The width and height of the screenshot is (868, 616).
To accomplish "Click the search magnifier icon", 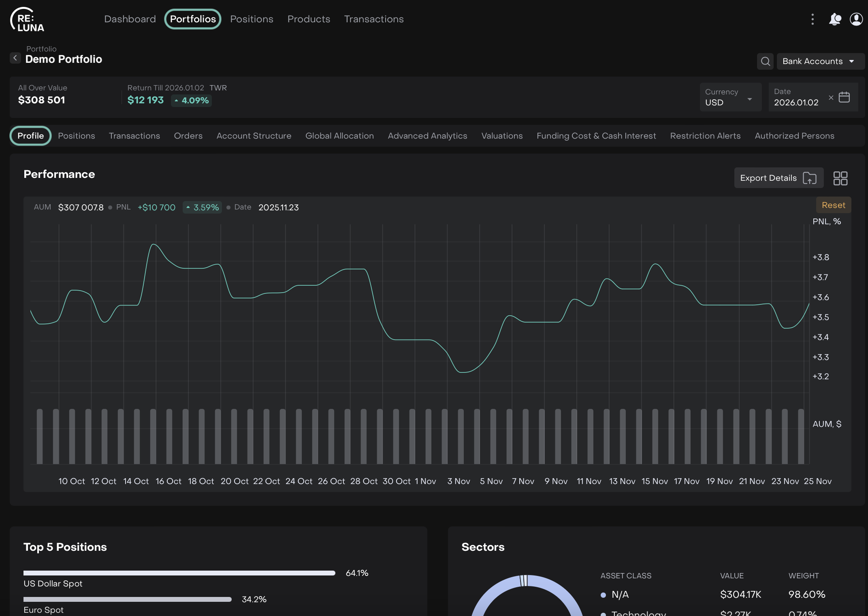I will tap(765, 61).
